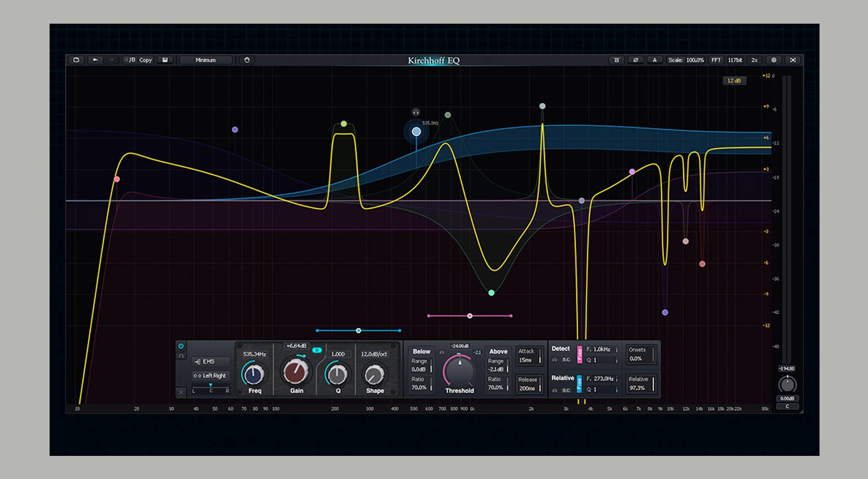The height and width of the screenshot is (479, 868).
Task: Click the fullscreen expand icon
Action: [x=793, y=60]
